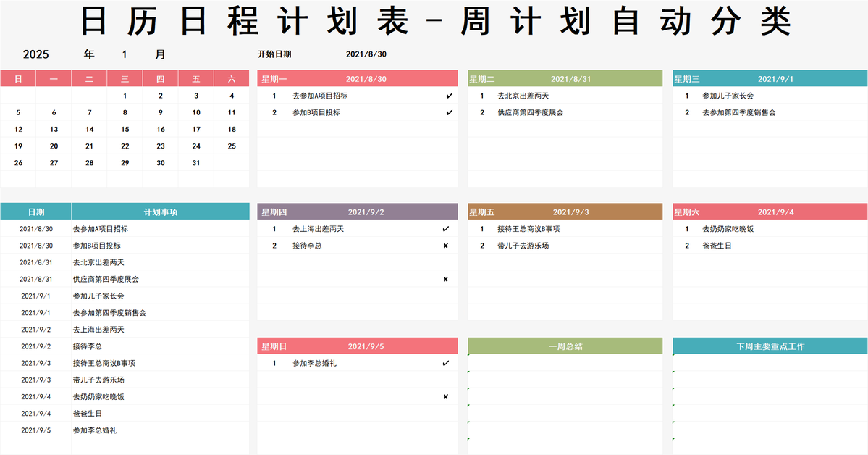Select 接待王总商议B事项 in the 计划事项 list
The height and width of the screenshot is (455, 868).
click(104, 364)
